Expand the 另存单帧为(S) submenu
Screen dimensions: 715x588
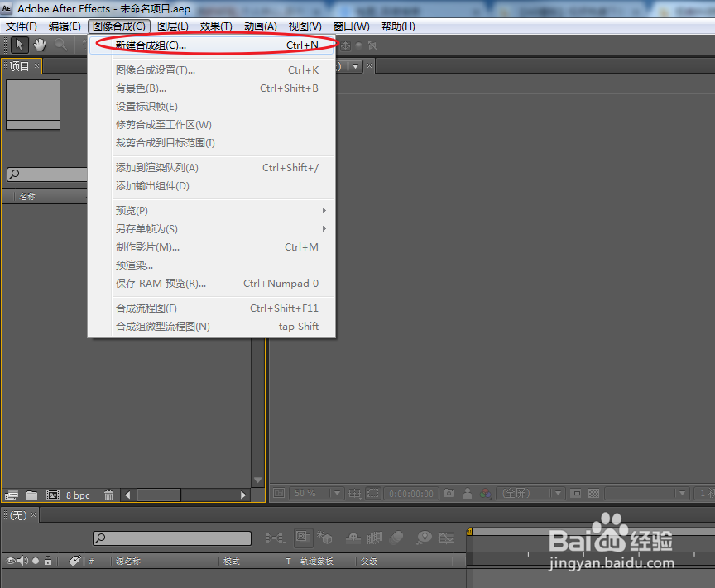[x=211, y=229]
